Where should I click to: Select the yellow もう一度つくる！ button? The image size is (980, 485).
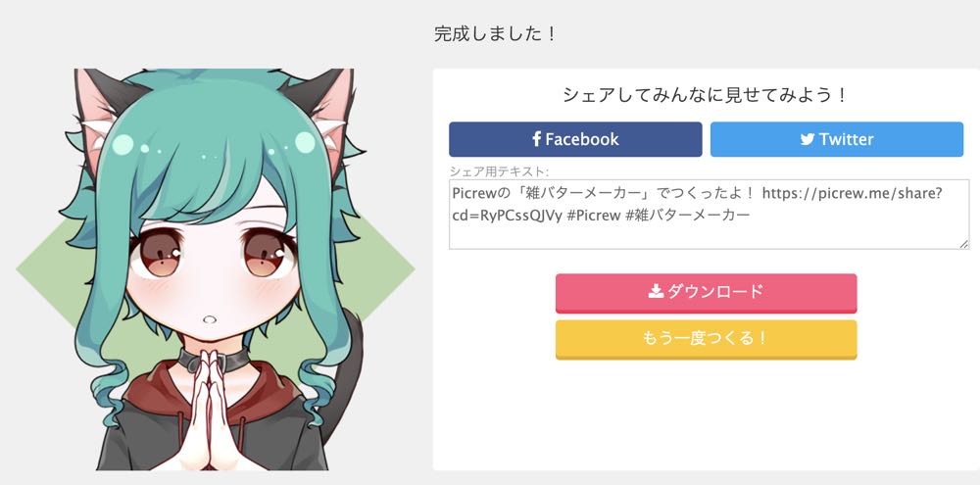[x=706, y=339]
